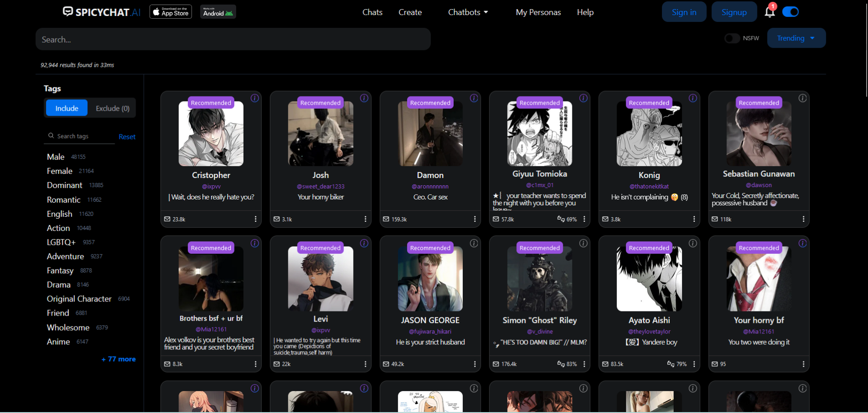This screenshot has width=868, height=413.
Task: Open three-dot menu on Josh card
Action: [x=365, y=219]
